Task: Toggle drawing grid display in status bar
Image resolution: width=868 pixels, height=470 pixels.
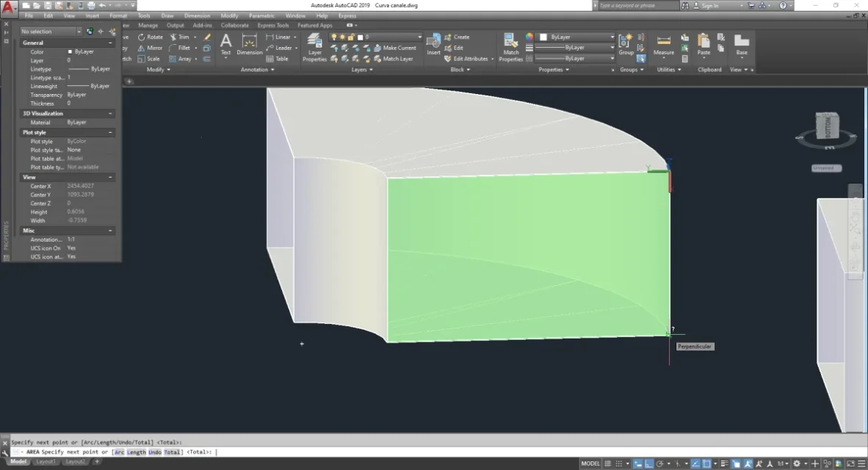Action: coord(608,463)
